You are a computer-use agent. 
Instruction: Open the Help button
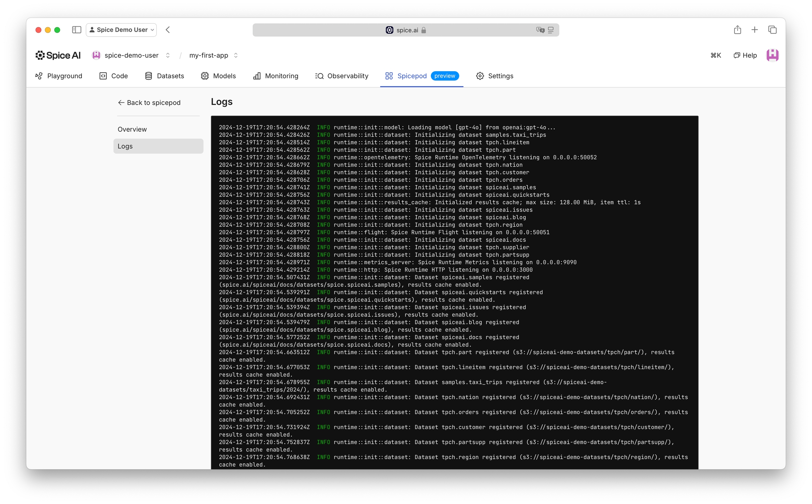click(x=745, y=55)
